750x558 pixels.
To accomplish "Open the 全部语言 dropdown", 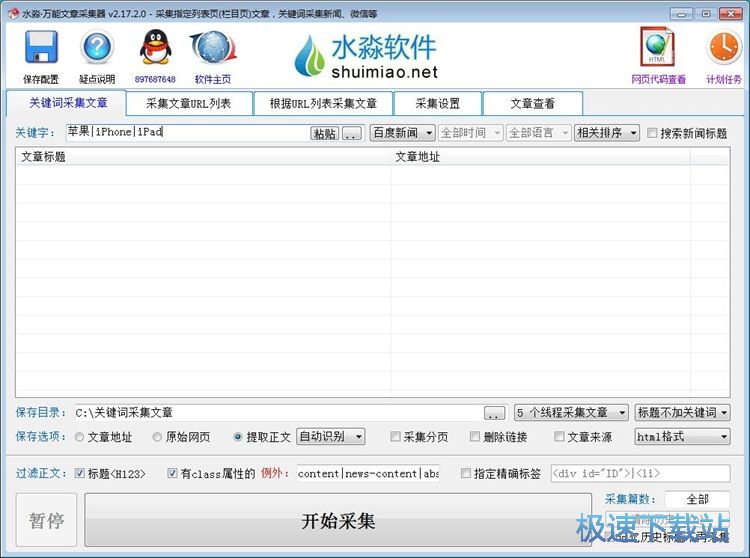I will 538,132.
